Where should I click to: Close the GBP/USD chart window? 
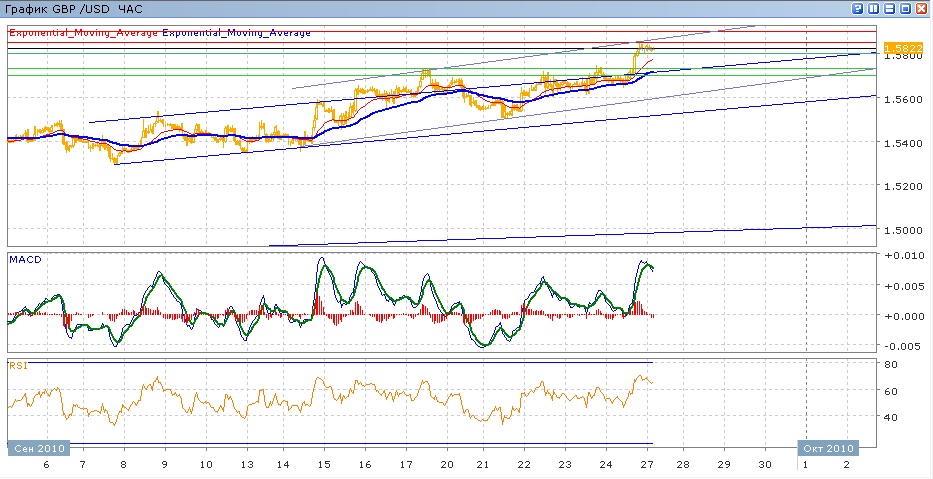(x=922, y=8)
